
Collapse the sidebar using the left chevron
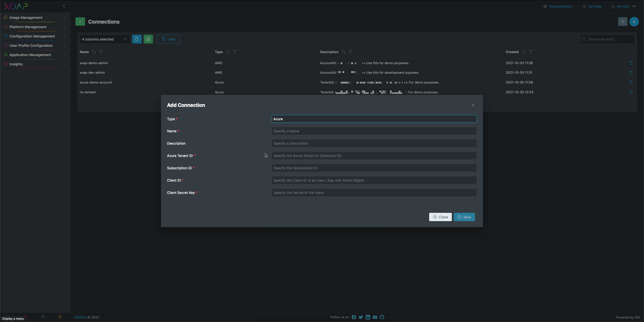tap(64, 6)
